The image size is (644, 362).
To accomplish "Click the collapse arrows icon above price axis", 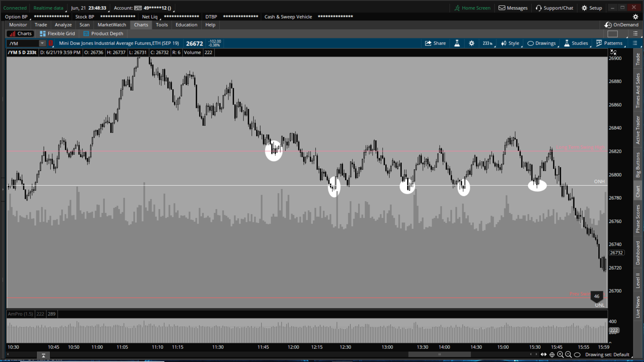I will click(613, 52).
